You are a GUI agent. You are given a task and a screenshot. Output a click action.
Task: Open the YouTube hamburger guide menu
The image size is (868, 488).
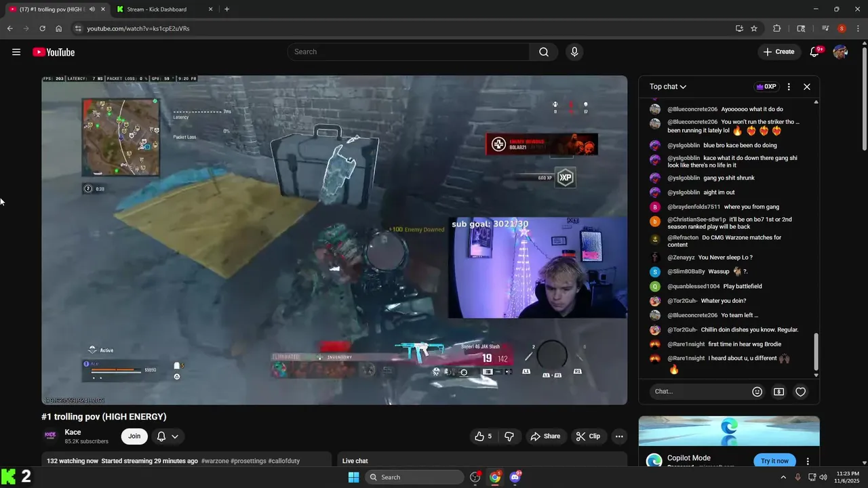pos(16,52)
